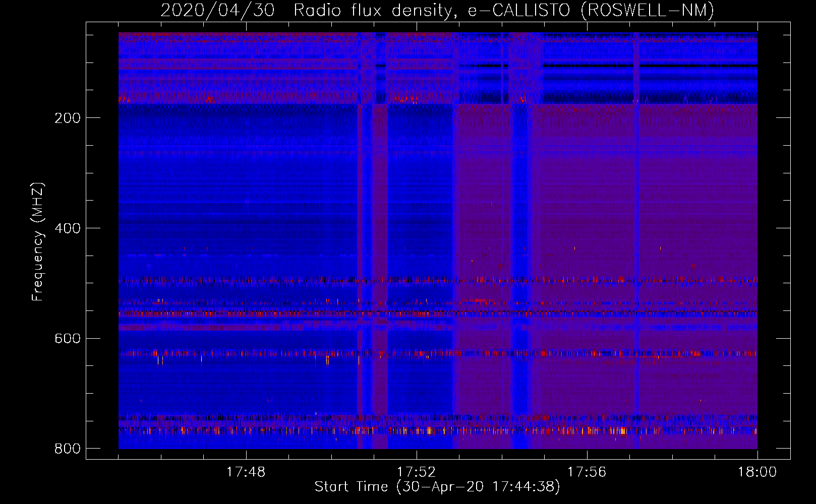Click the 'Start Time (30-Apr-20 17:44:38)' axis label

tap(437, 487)
